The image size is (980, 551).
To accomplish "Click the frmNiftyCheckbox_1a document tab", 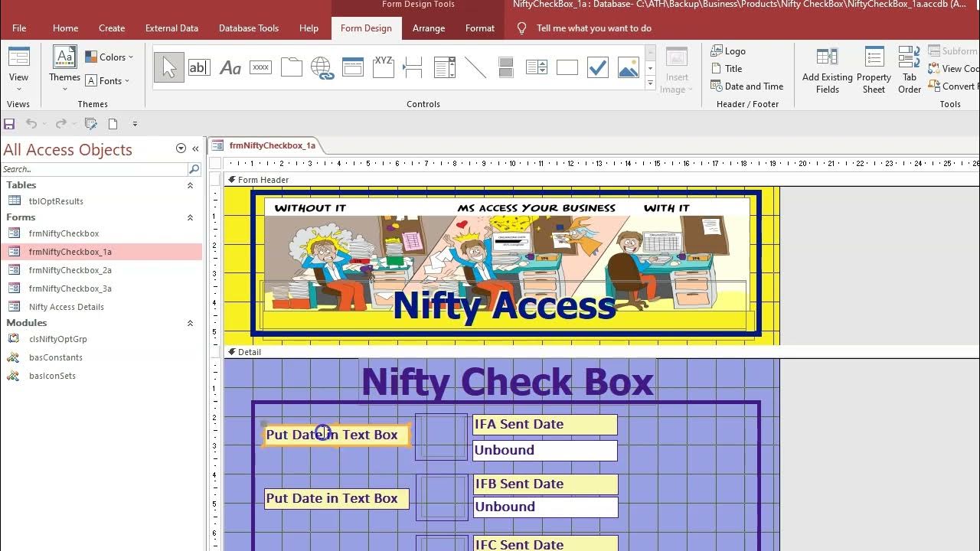I will [265, 145].
